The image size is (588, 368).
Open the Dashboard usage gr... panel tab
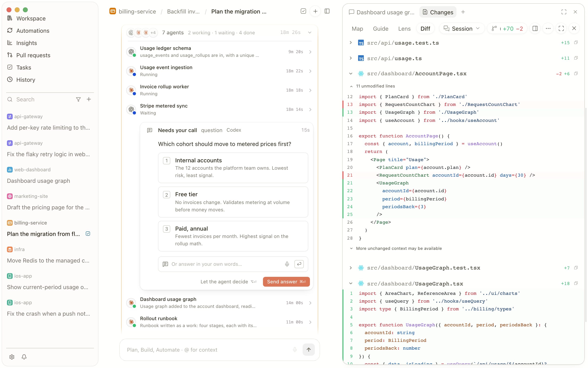382,12
